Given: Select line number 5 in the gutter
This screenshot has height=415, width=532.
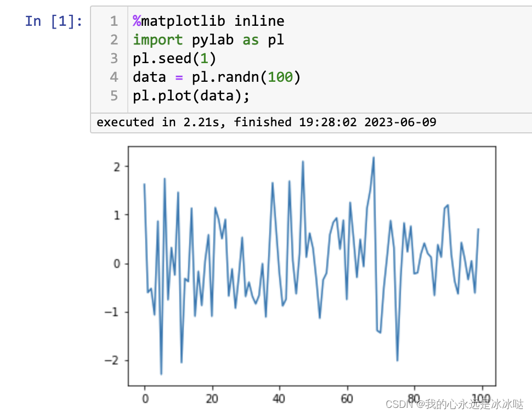Looking at the screenshot, I should [x=114, y=96].
